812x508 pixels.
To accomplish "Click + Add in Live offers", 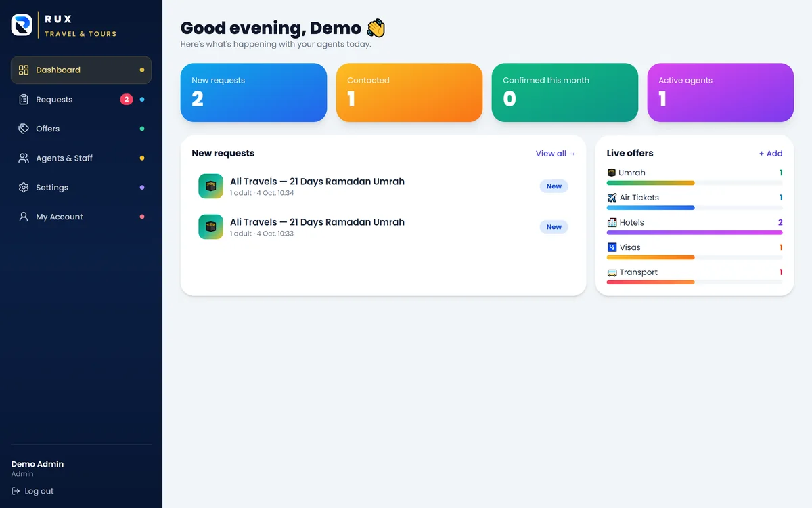I will [771, 154].
